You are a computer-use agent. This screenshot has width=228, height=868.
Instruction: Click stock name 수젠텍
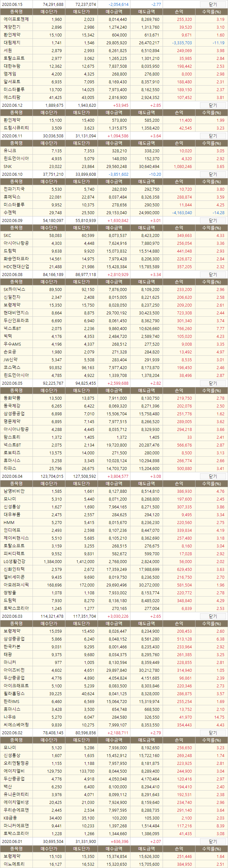click(10, 213)
